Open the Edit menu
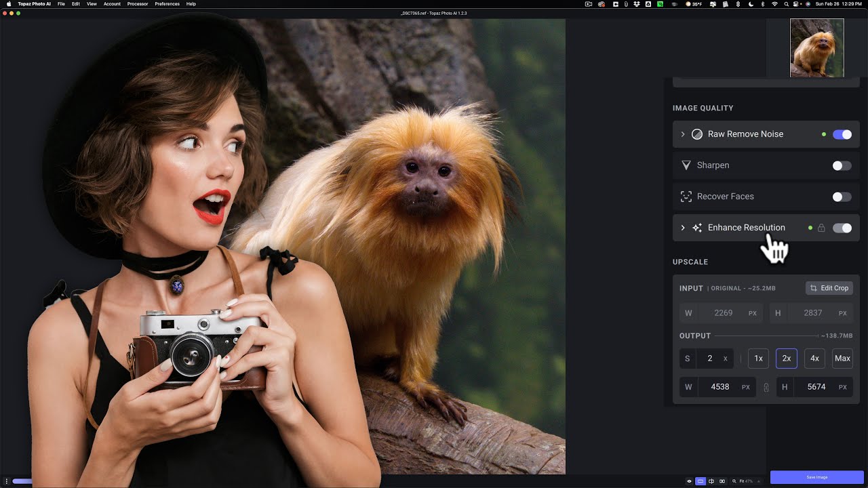868x488 pixels. (75, 4)
